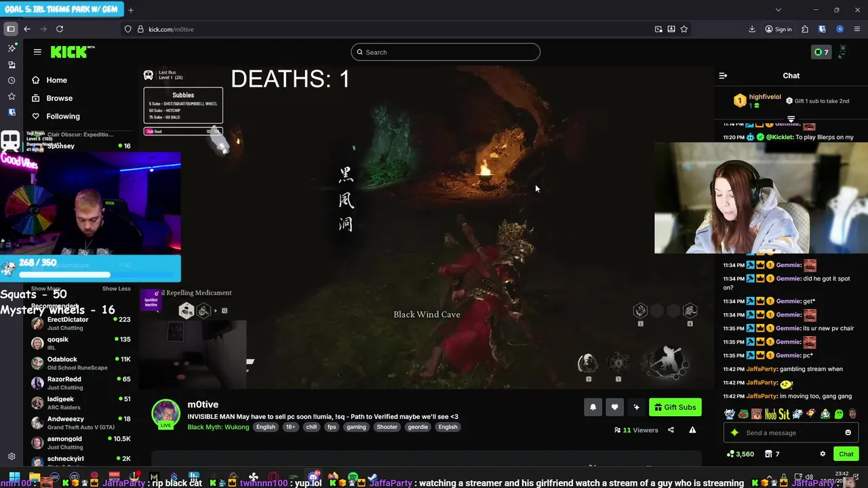Click the sparkle subscribe button

636,407
